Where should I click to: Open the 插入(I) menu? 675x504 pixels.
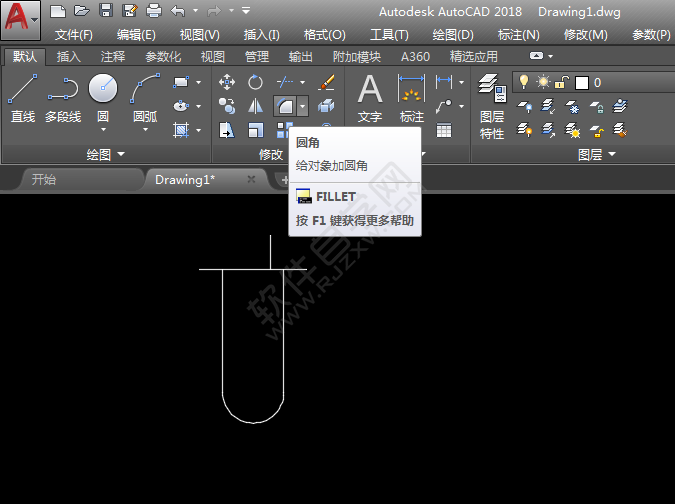(261, 34)
